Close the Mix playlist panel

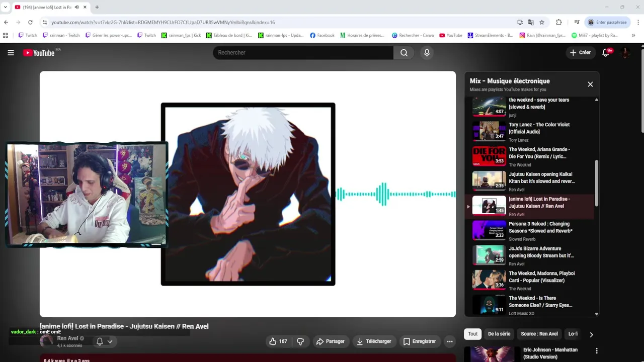pyautogui.click(x=590, y=84)
